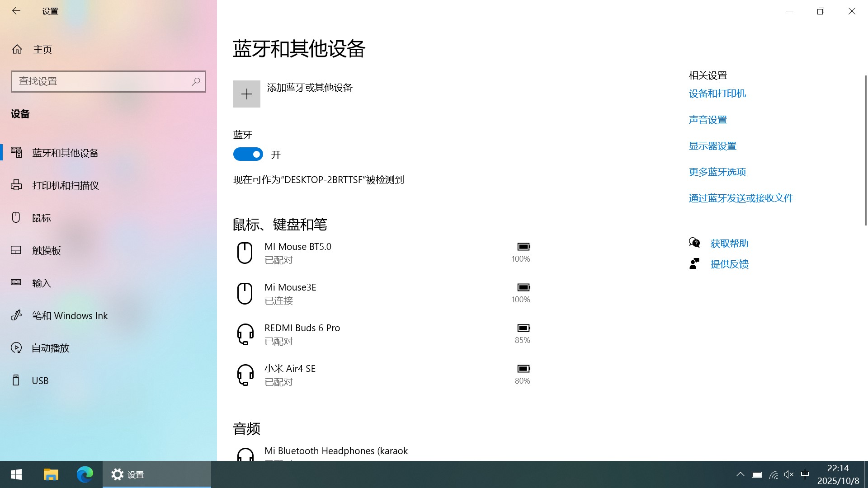The height and width of the screenshot is (488, 868).
Task: Open More Bluetooth Options link
Action: (x=717, y=172)
